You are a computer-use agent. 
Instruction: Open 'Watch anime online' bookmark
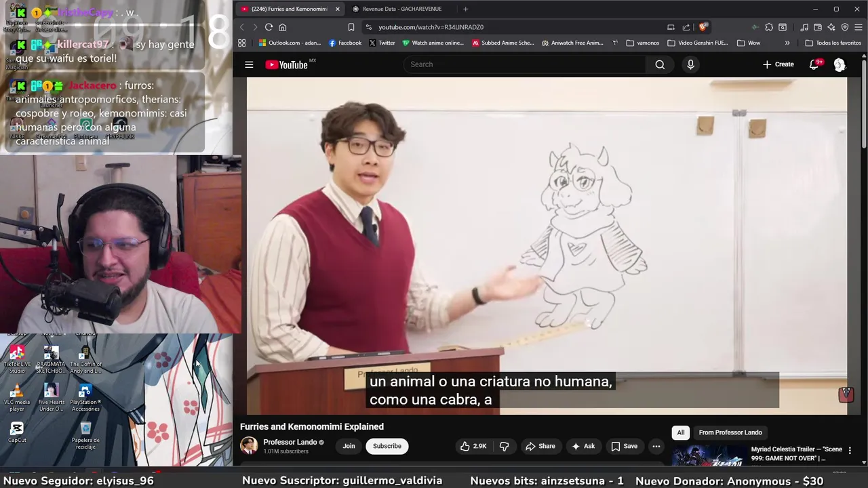[433, 43]
